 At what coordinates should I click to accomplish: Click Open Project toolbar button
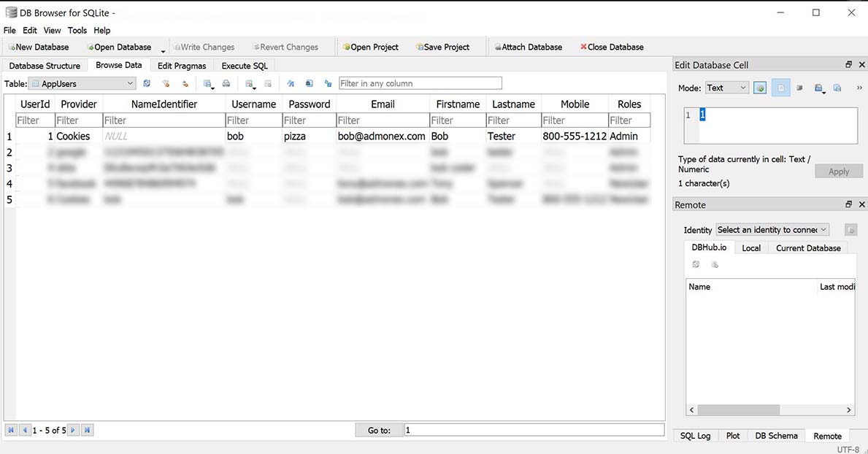[370, 47]
